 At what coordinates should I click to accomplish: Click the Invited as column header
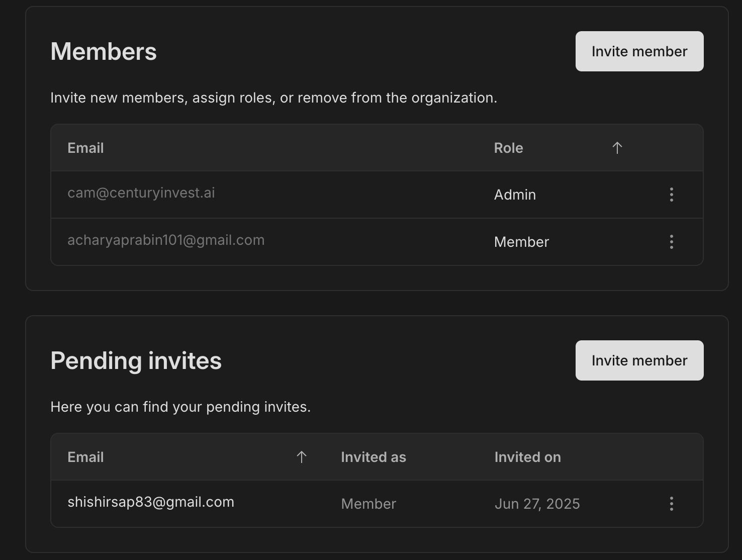[374, 457]
